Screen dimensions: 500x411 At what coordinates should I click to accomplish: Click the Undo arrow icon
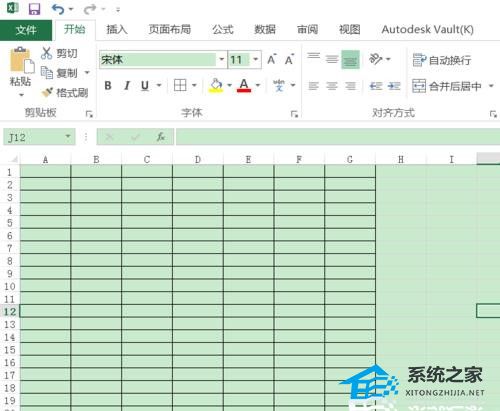[x=58, y=9]
